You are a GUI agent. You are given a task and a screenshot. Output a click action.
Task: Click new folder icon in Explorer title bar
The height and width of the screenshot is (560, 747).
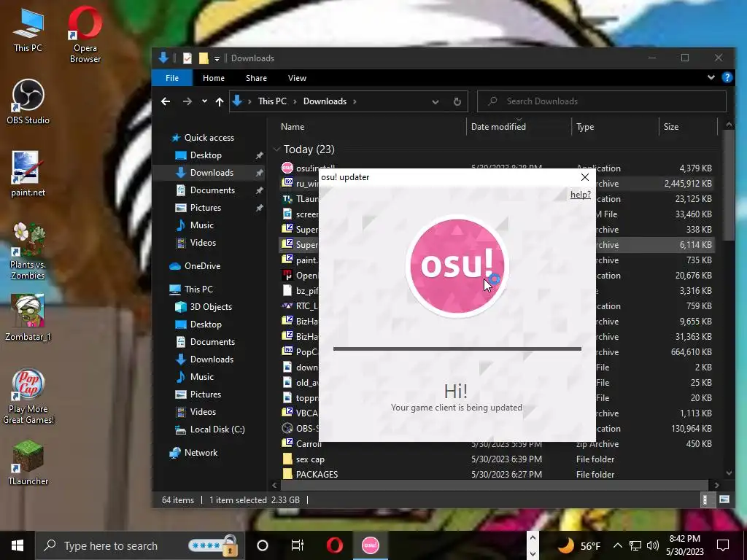point(204,58)
